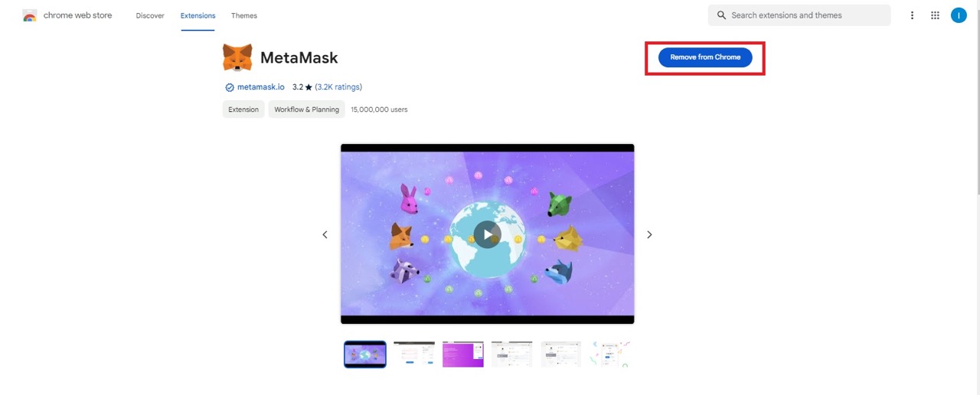Open the metamask.io publisher link
980x395 pixels.
(260, 87)
